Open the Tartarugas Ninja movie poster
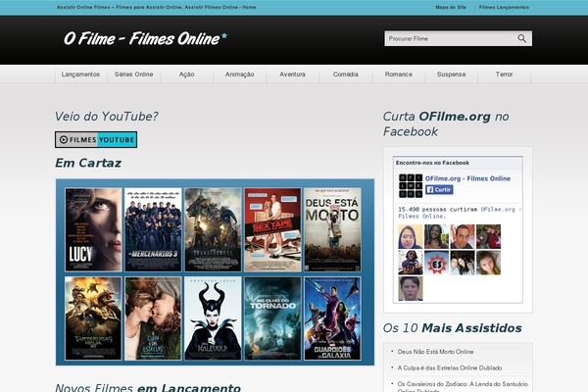 click(x=93, y=318)
